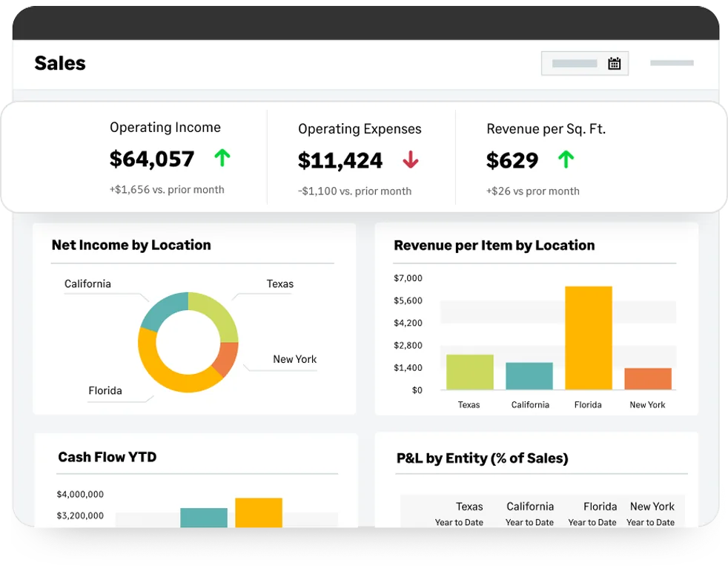Viewport: 728px width, 566px height.
Task: Click the Texas column header in P&L table
Action: pos(469,507)
